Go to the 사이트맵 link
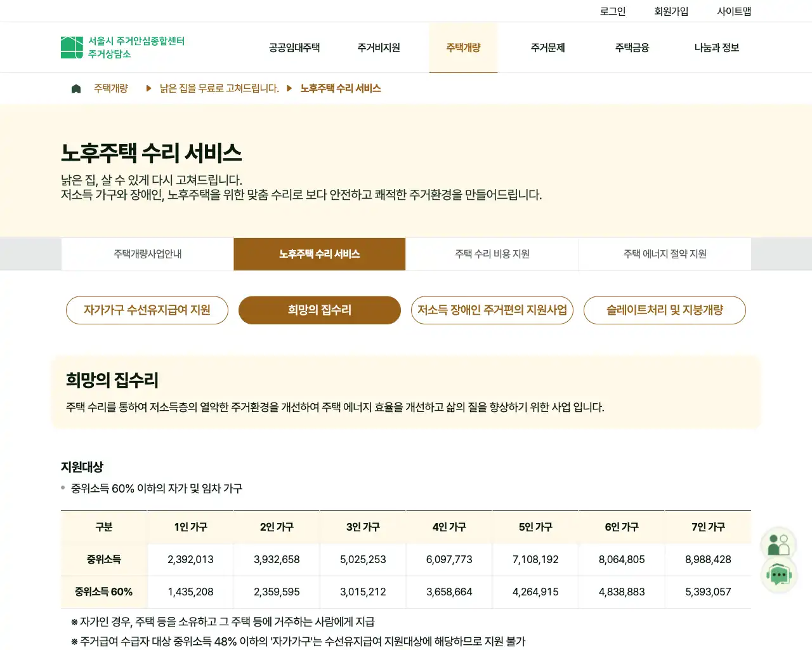Image resolution: width=812 pixels, height=650 pixels. [734, 11]
